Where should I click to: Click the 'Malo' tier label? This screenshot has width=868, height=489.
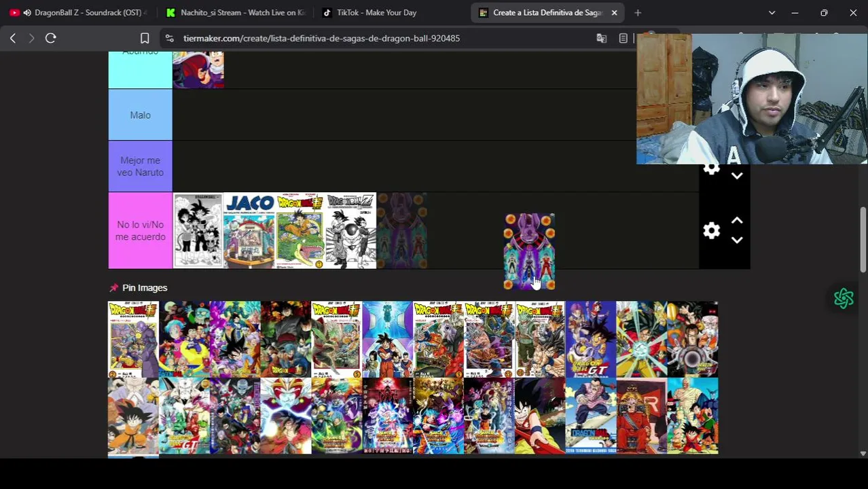point(140,115)
